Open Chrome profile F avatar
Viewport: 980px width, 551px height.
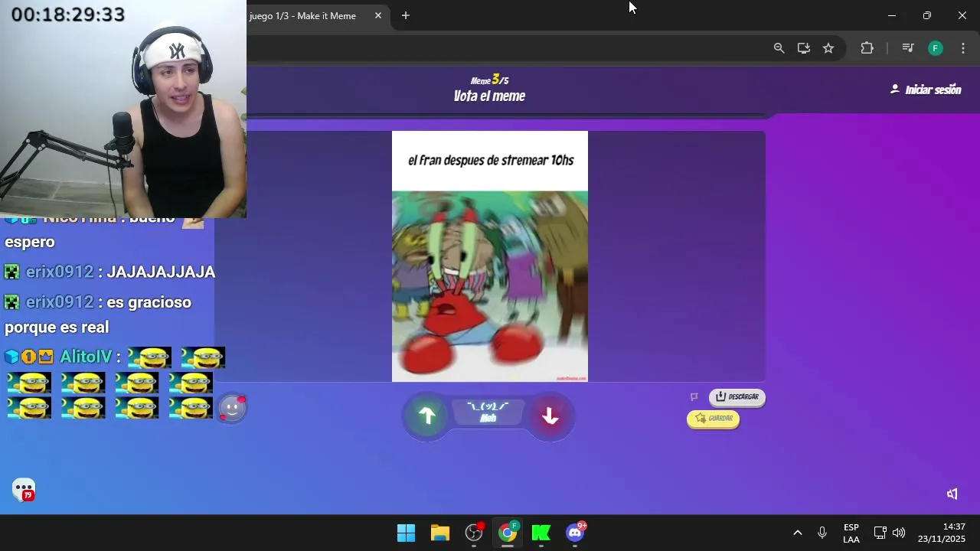coord(935,48)
